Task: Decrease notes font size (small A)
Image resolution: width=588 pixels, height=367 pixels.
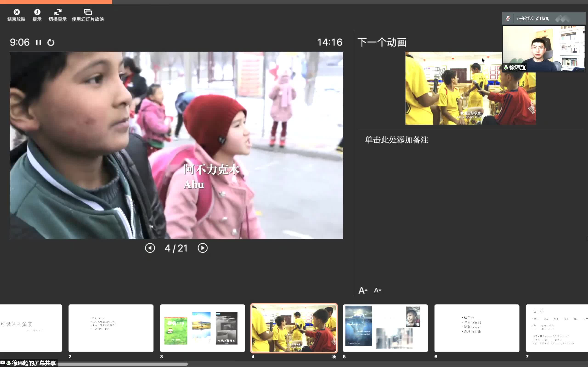Action: click(377, 290)
